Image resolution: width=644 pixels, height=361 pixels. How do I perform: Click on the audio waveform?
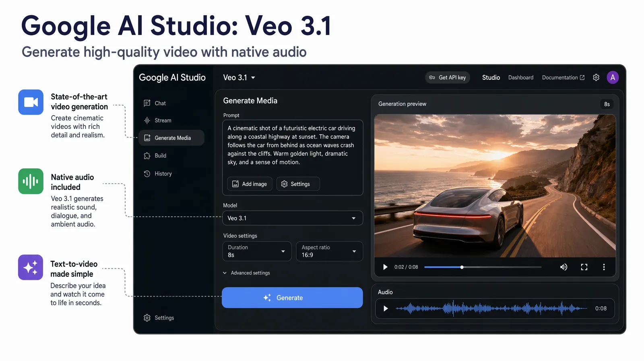(491, 309)
